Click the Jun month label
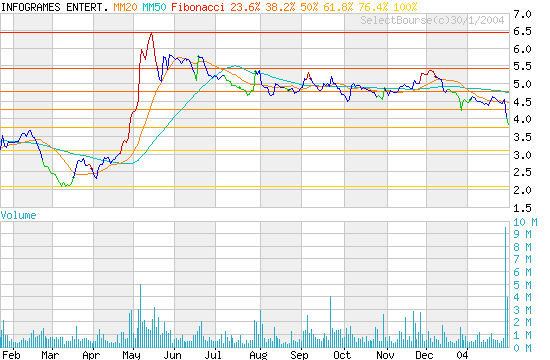The width and height of the screenshot is (550, 360). click(x=172, y=355)
